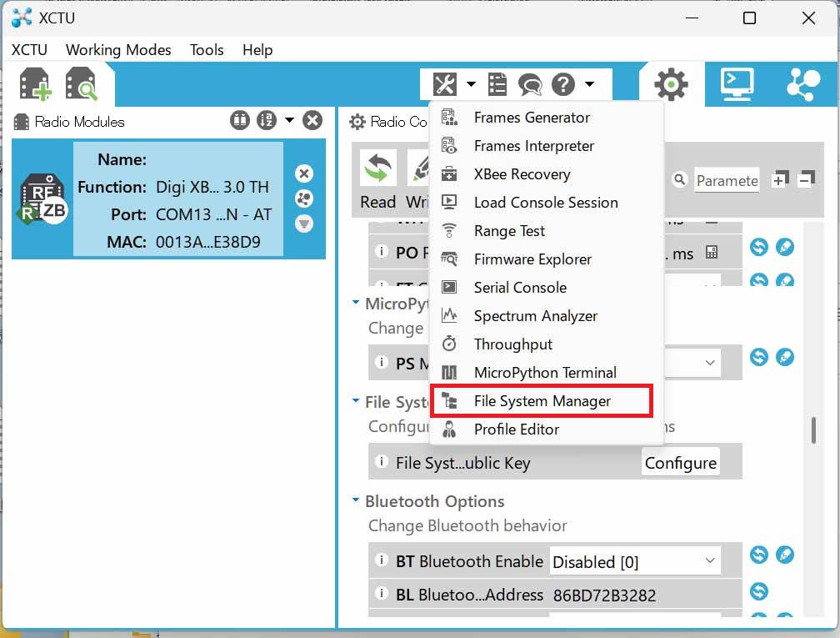Remove the radio module with X icon
840x638 pixels.
[x=304, y=173]
